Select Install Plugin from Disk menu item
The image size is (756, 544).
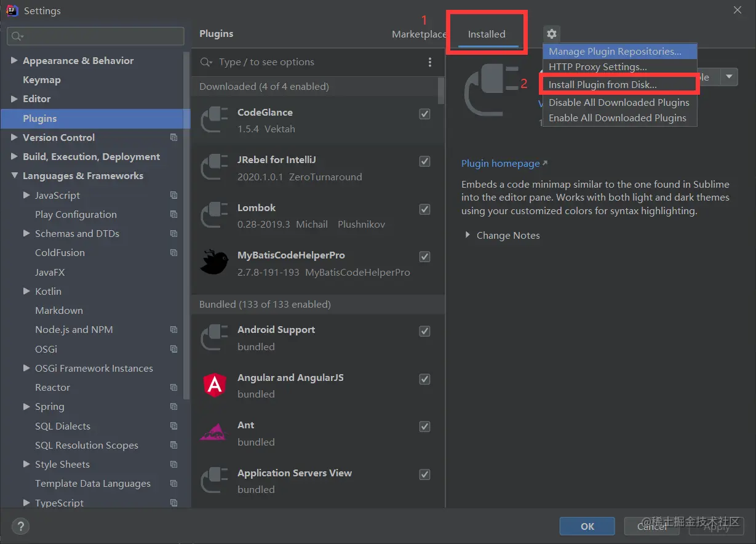pyautogui.click(x=619, y=84)
